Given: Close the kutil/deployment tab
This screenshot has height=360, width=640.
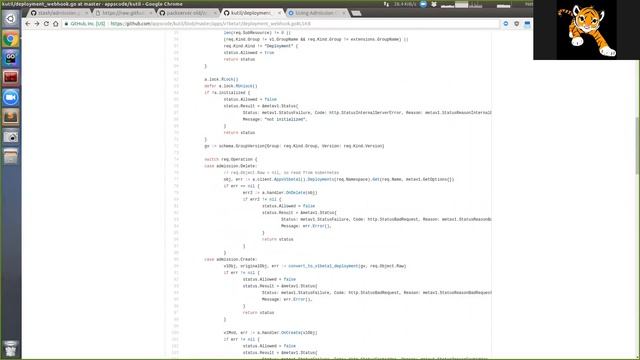Looking at the screenshot, I should 280,13.
